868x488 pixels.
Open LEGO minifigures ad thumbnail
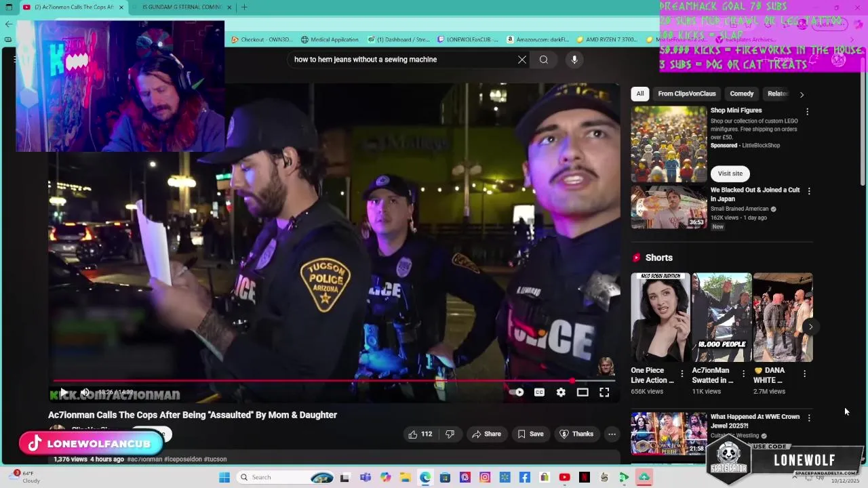[x=669, y=144]
